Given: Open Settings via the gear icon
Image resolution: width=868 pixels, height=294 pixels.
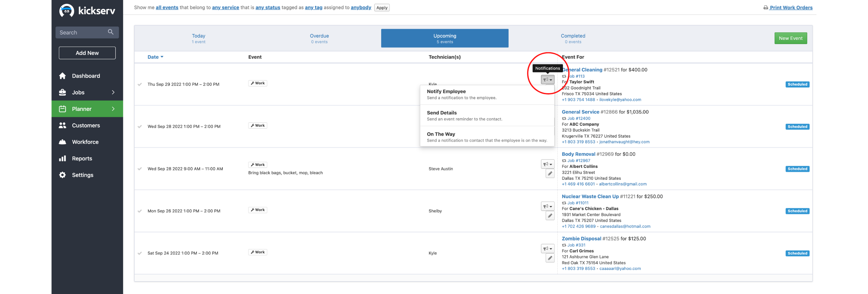Looking at the screenshot, I should pyautogui.click(x=62, y=175).
